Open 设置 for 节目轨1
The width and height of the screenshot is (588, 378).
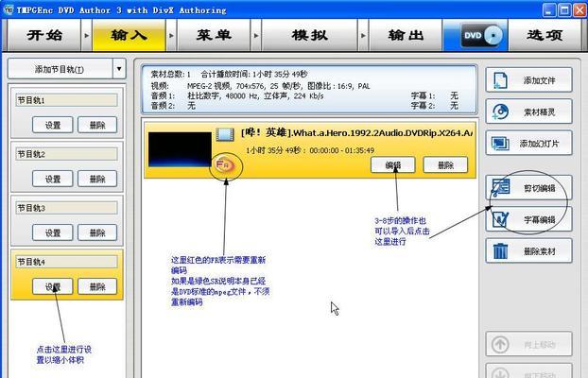click(x=53, y=125)
